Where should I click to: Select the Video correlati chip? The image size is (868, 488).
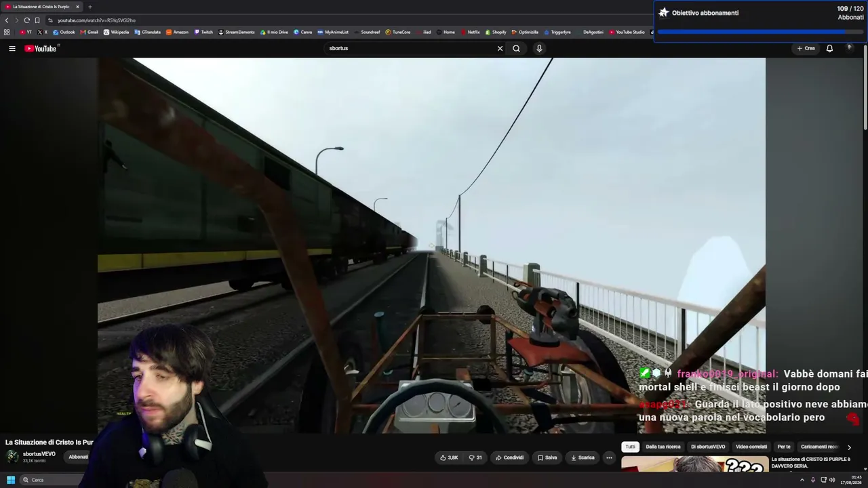751,447
